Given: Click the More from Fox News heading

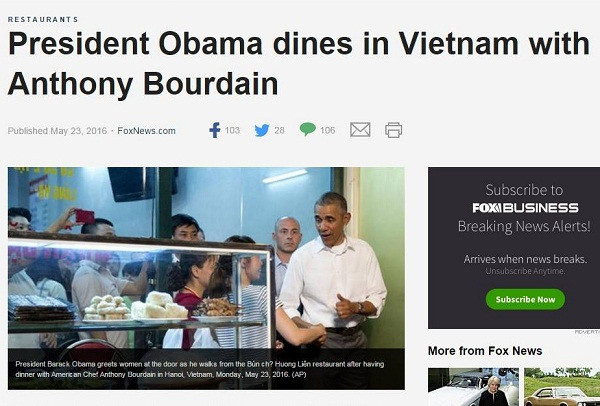Looking at the screenshot, I should click(x=485, y=351).
